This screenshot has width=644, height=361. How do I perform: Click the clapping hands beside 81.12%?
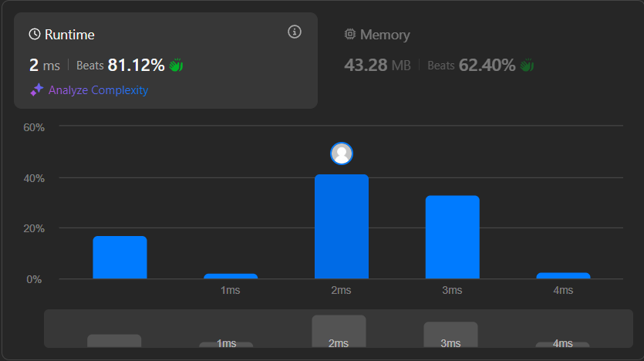point(177,66)
